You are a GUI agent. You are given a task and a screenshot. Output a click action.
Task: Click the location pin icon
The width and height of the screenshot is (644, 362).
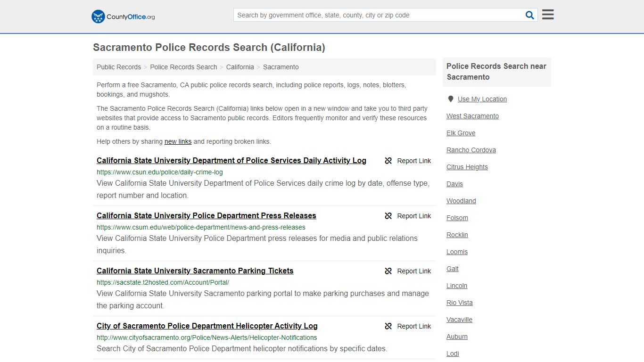450,99
